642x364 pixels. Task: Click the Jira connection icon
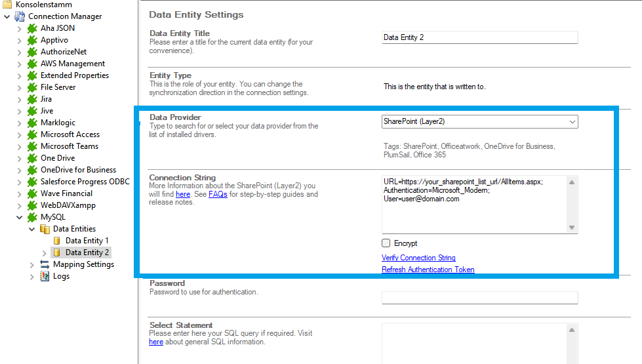(32, 99)
